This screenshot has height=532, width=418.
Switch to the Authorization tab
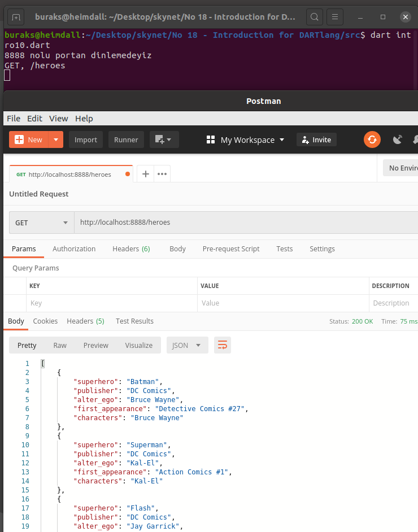74,248
